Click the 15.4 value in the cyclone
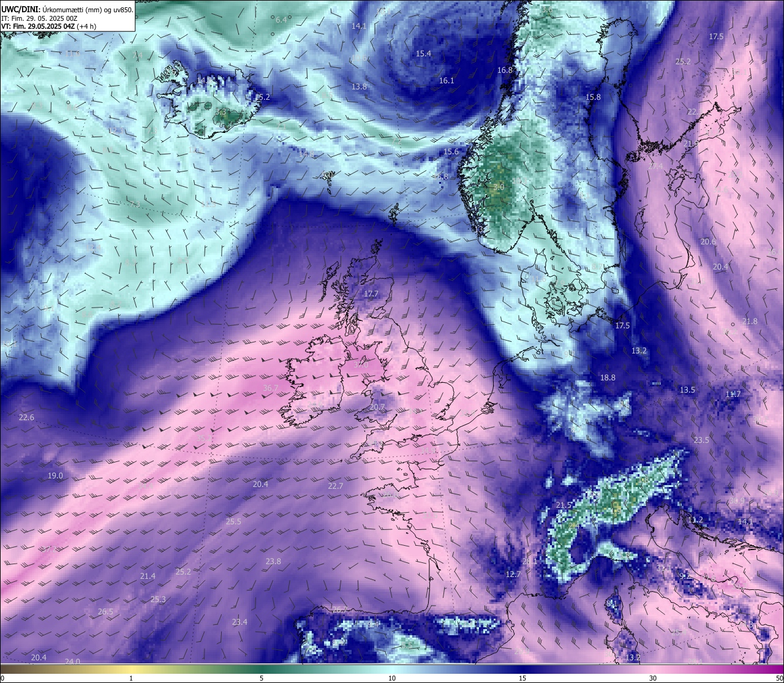Viewport: 784px width, 683px height. [x=423, y=53]
